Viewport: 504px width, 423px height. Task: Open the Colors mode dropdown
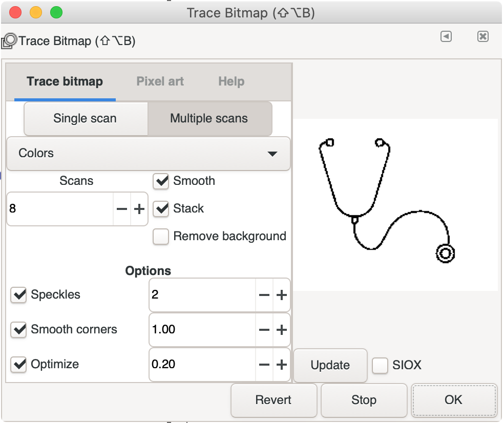click(x=149, y=154)
